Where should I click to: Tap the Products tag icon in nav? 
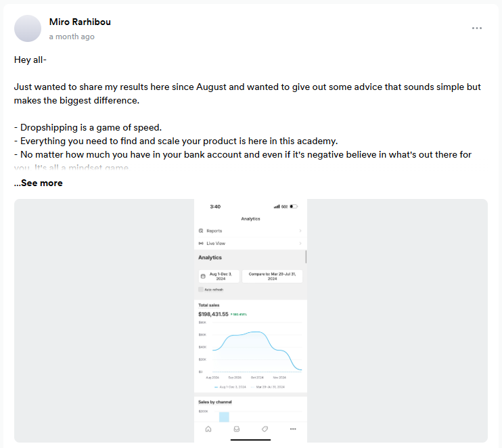tap(265, 428)
